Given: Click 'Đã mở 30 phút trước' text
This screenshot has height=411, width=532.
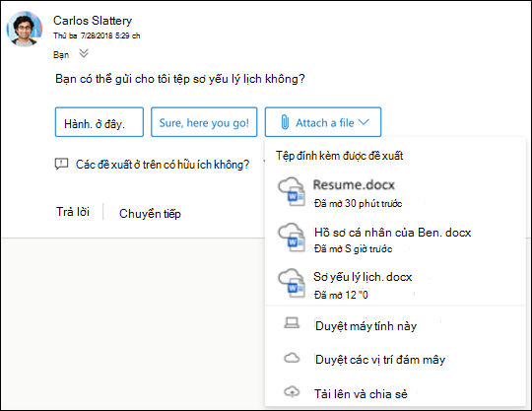Looking at the screenshot, I should pyautogui.click(x=358, y=204).
